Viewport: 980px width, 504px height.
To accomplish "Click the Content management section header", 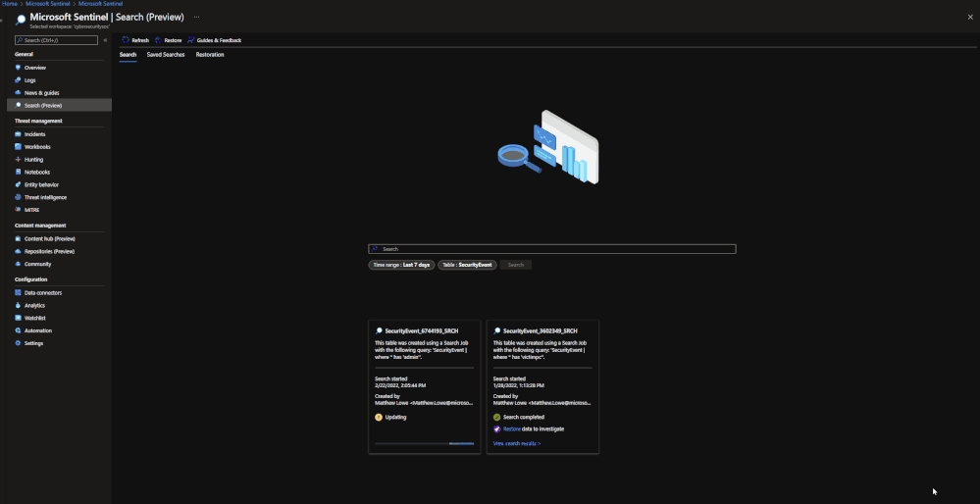I will point(40,226).
